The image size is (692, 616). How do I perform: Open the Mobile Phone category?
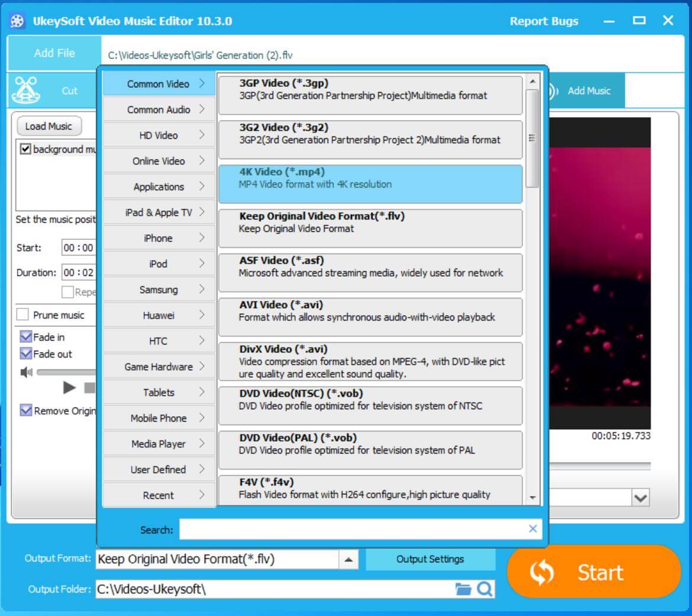(x=159, y=418)
